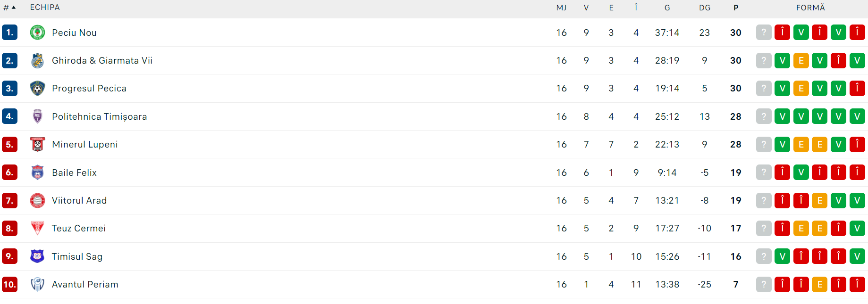The width and height of the screenshot is (868, 304).
Task: Open the Avantul Periam team link
Action: pyautogui.click(x=85, y=285)
